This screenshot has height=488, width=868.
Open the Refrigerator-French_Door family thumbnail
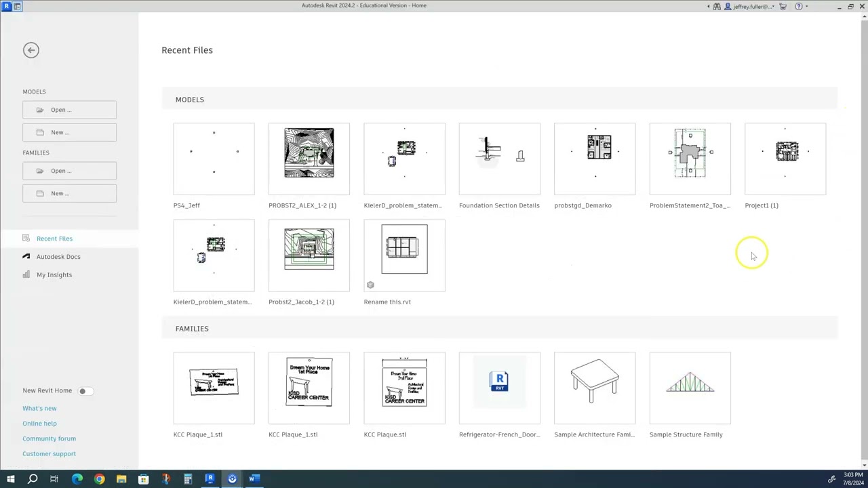coord(500,388)
